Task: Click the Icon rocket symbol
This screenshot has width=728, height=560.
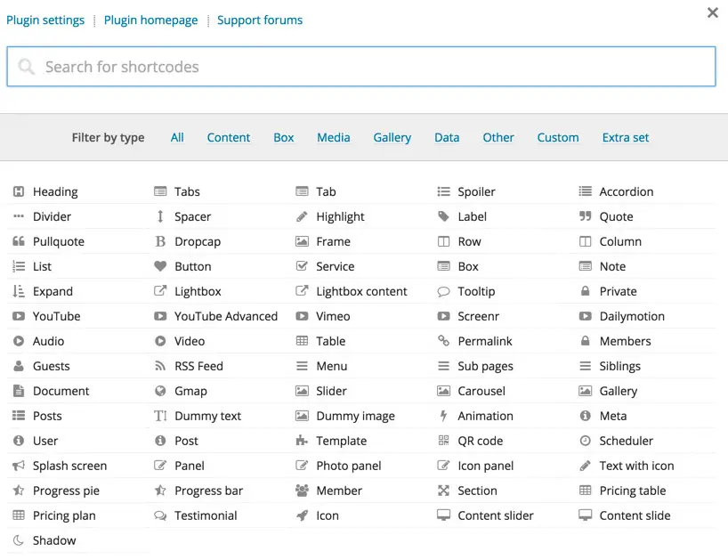Action: pos(302,515)
